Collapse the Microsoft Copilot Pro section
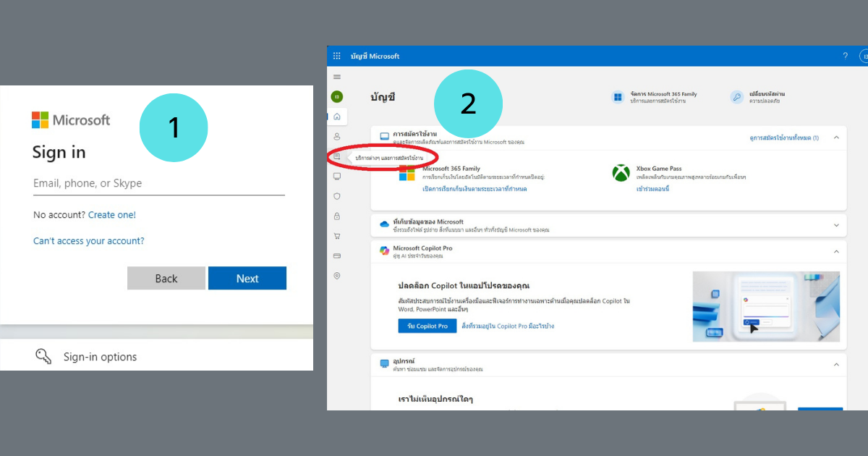This screenshot has width=868, height=456. 836,251
